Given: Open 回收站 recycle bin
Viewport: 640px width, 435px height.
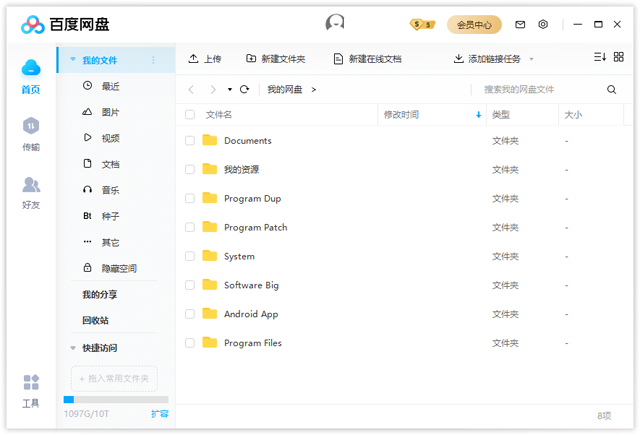Looking at the screenshot, I should click(95, 320).
